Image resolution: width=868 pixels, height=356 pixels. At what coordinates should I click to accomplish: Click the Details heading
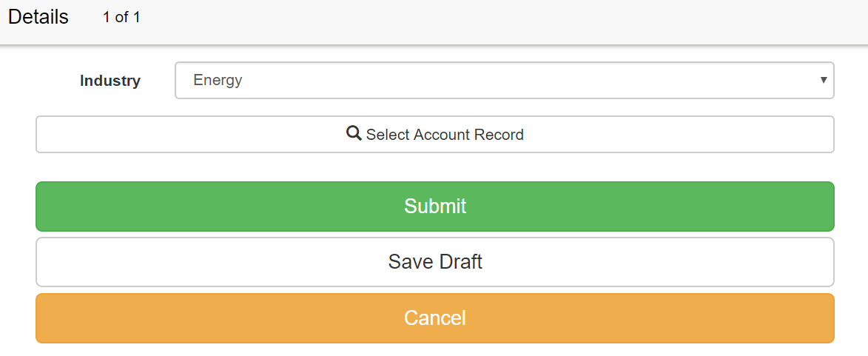click(x=38, y=17)
